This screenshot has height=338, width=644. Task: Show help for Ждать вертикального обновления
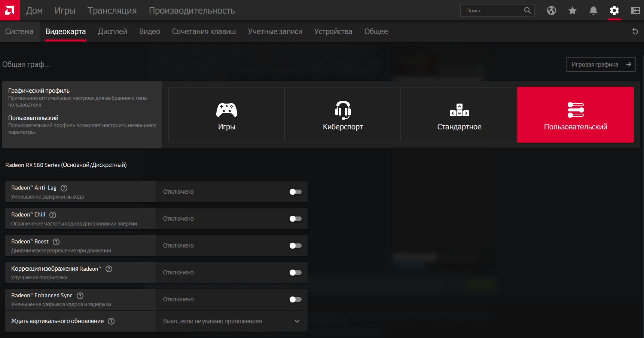click(x=111, y=321)
